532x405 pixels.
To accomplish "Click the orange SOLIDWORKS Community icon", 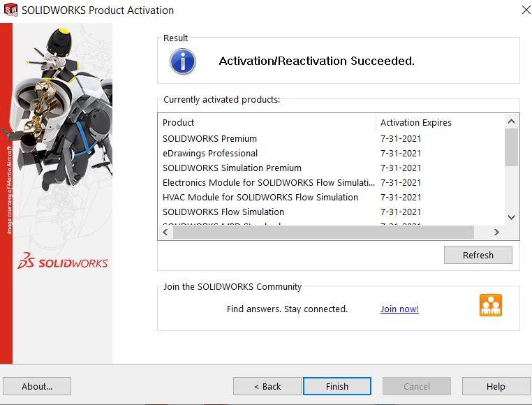I will (x=491, y=305).
